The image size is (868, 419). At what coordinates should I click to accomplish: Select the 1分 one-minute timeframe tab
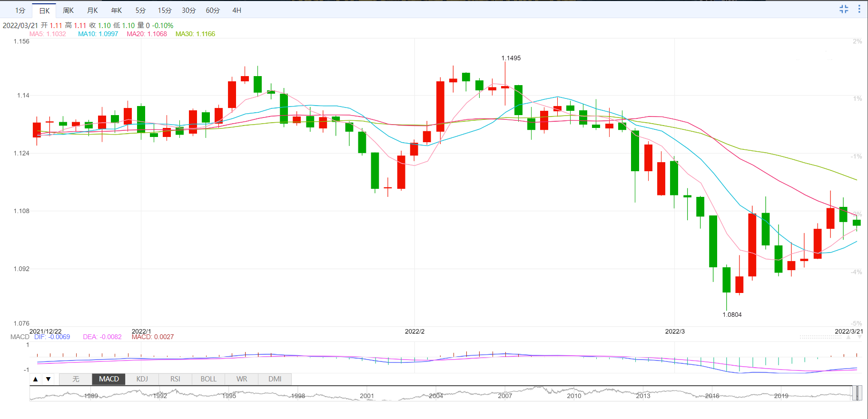[20, 10]
